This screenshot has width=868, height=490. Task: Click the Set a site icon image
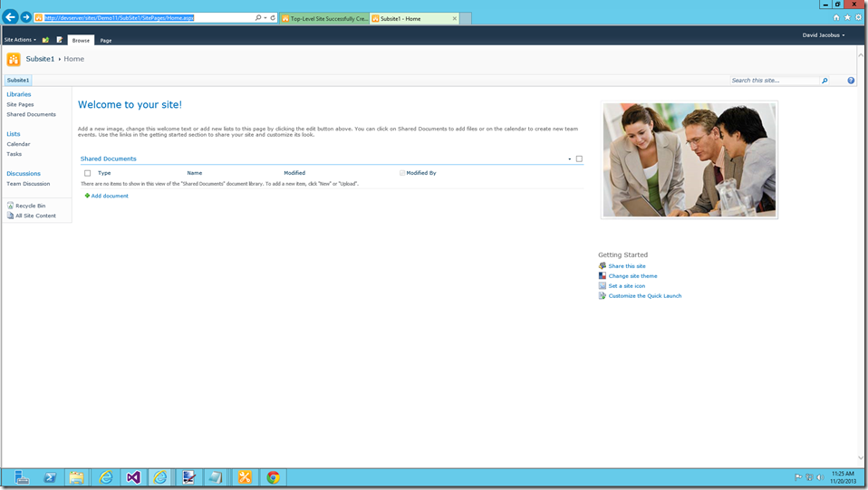click(603, 285)
